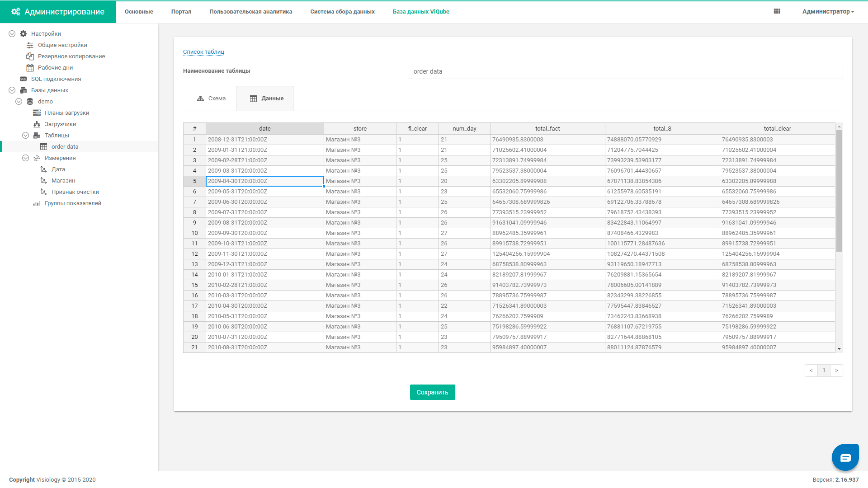This screenshot has width=868, height=488.
Task: Click the order data table icon
Action: (x=44, y=147)
